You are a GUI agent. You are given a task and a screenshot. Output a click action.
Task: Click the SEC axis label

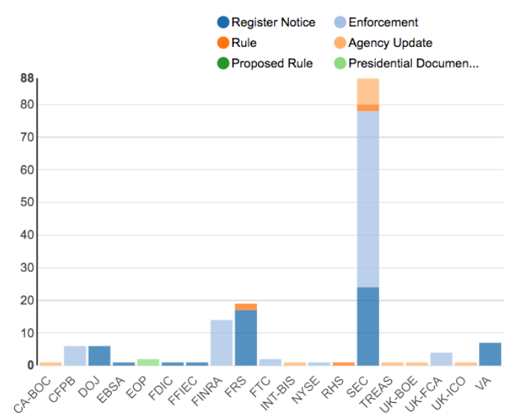point(357,387)
